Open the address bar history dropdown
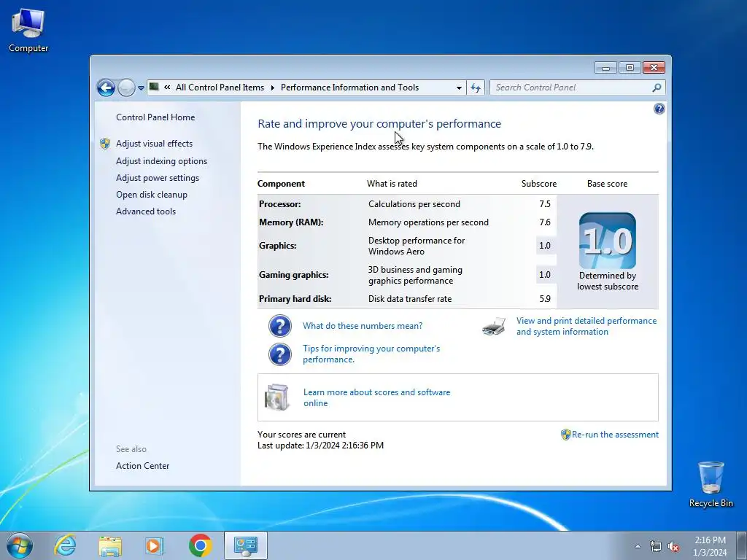The image size is (747, 560). (x=459, y=87)
